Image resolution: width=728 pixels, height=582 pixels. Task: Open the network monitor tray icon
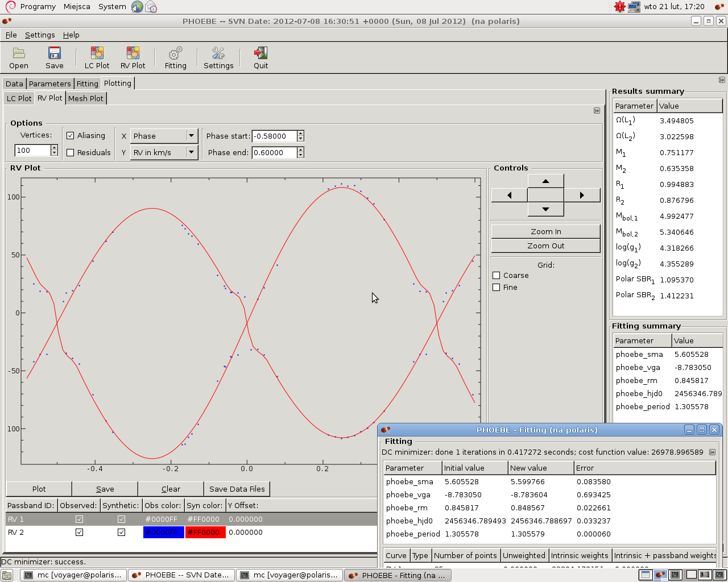click(634, 7)
